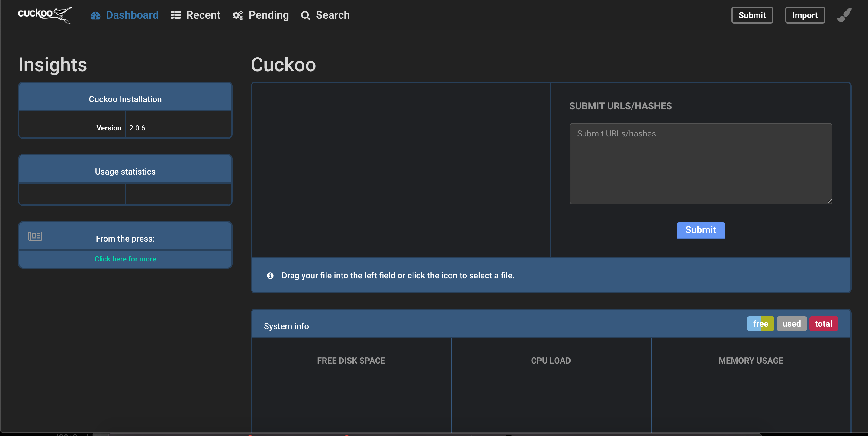Click the Import button
Image resolution: width=868 pixels, height=436 pixels.
[805, 15]
